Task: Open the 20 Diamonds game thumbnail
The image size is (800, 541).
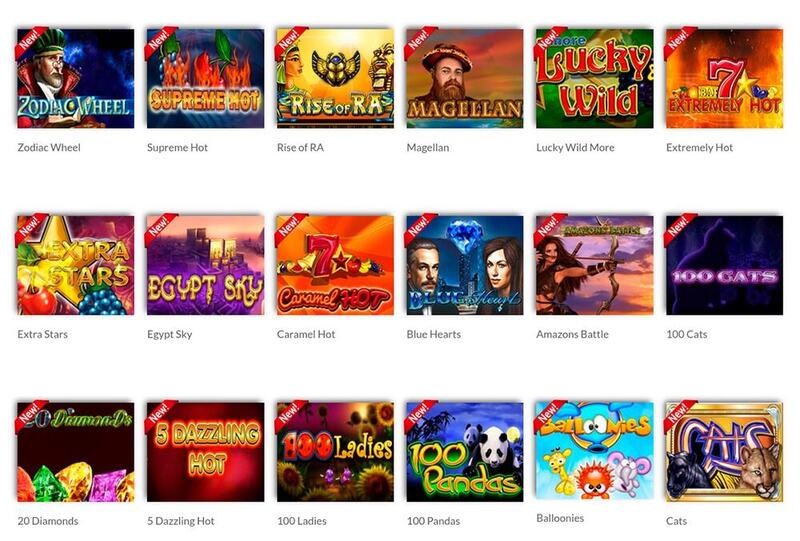Action: 76,452
